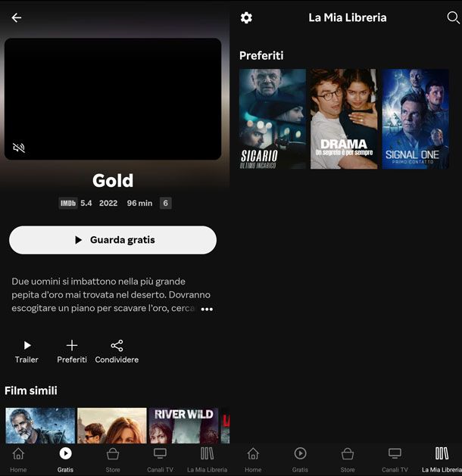
Task: Tap the Guarda gratis button
Action: (113, 240)
